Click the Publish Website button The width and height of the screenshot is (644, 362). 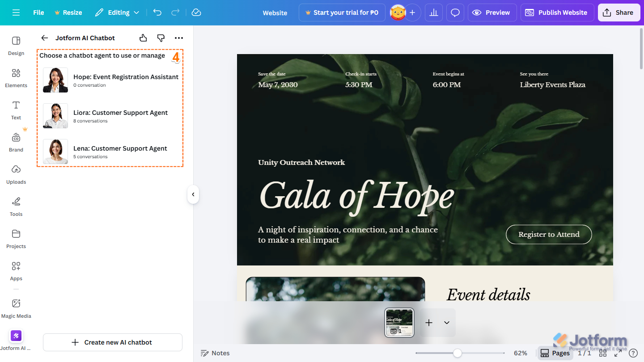coord(557,12)
